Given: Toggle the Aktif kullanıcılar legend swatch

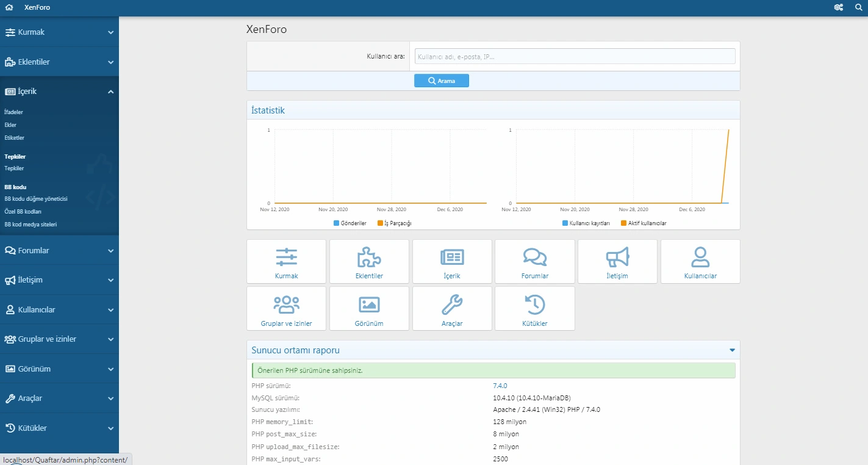Looking at the screenshot, I should tap(623, 223).
